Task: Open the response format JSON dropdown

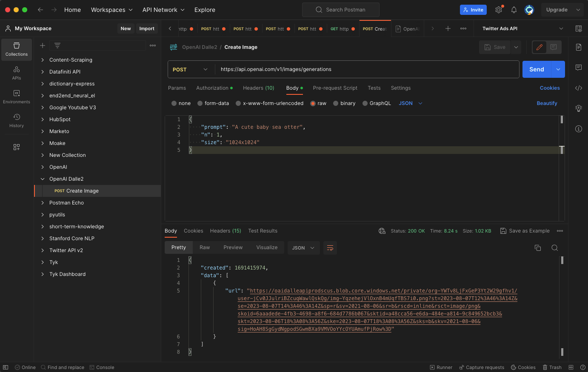Action: [303, 248]
